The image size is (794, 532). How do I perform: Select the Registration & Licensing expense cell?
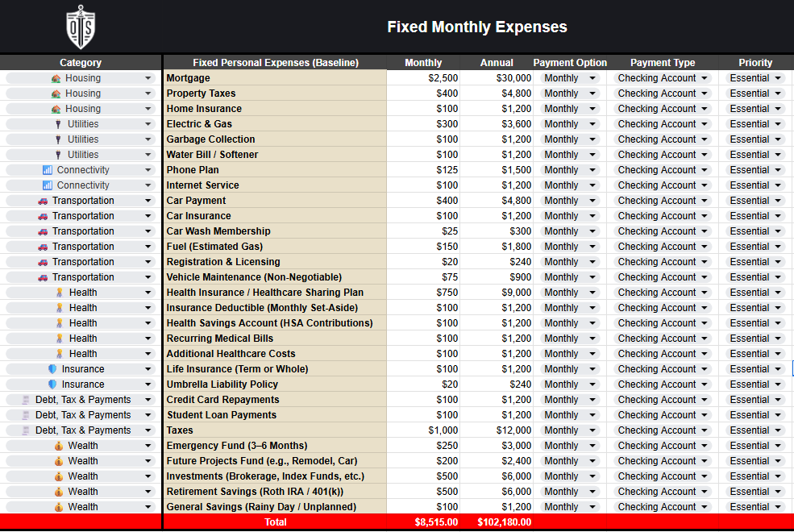tap(275, 262)
